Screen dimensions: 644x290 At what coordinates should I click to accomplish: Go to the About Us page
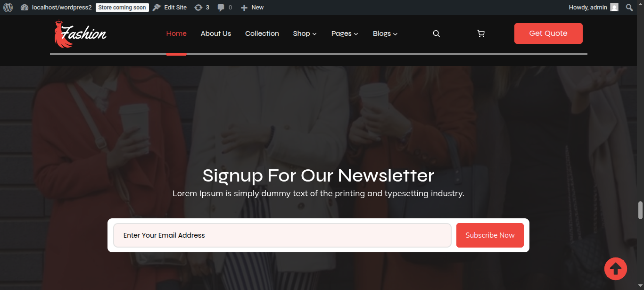point(216,33)
